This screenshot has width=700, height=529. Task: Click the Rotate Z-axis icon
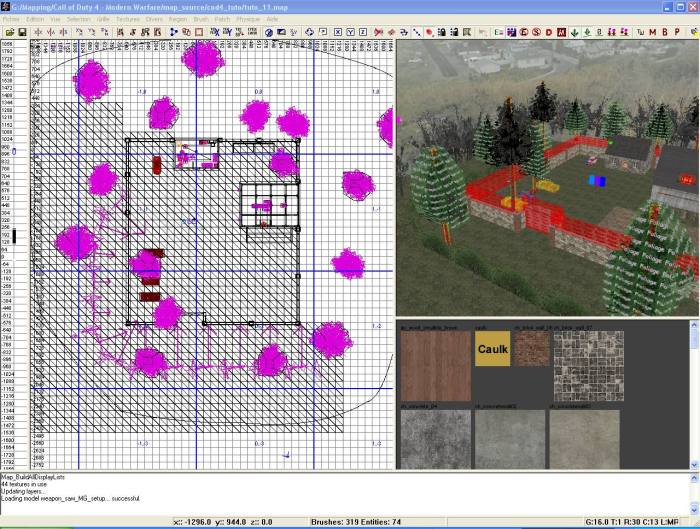pyautogui.click(x=104, y=32)
